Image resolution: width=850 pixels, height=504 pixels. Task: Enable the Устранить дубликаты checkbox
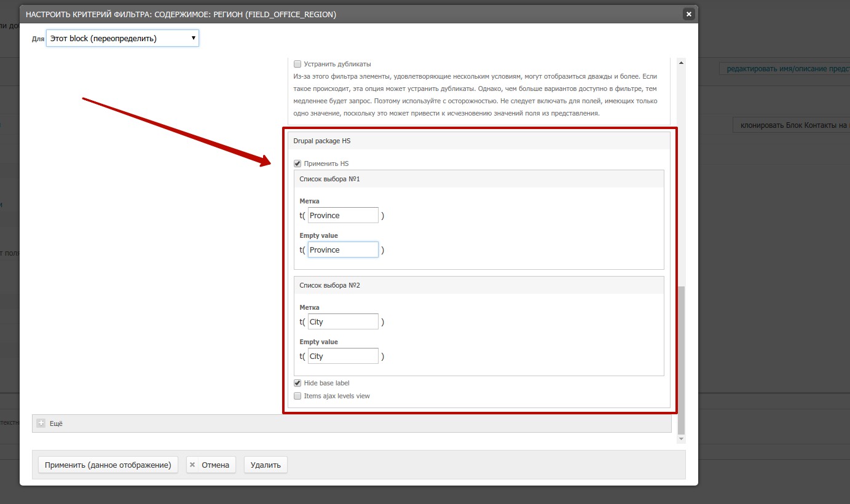click(297, 64)
